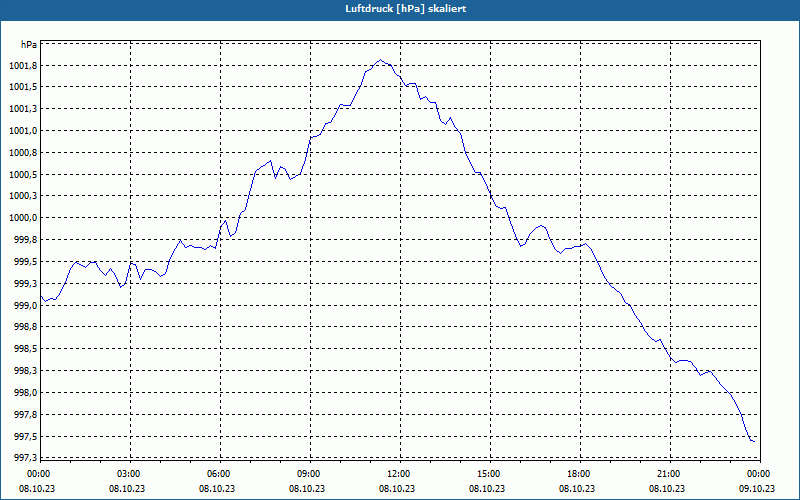800x500 pixels.
Task: Select the 999,5 axis label
Action: click(26, 262)
